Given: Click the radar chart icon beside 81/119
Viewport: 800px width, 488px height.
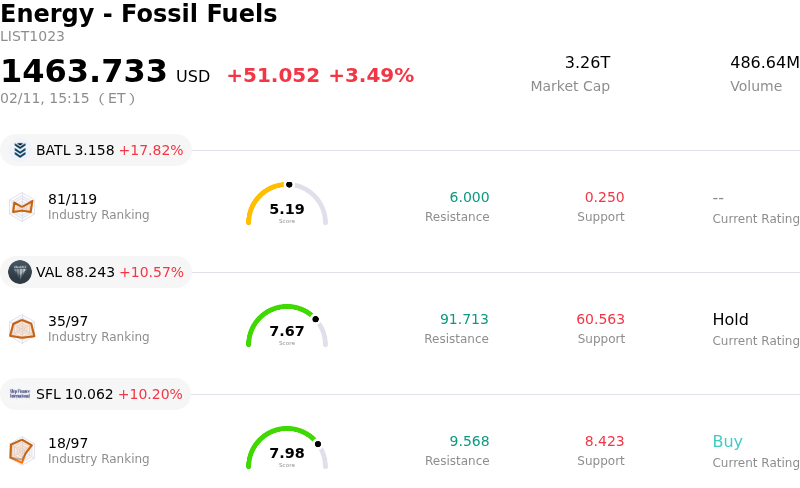Looking at the screenshot, I should click(22, 206).
